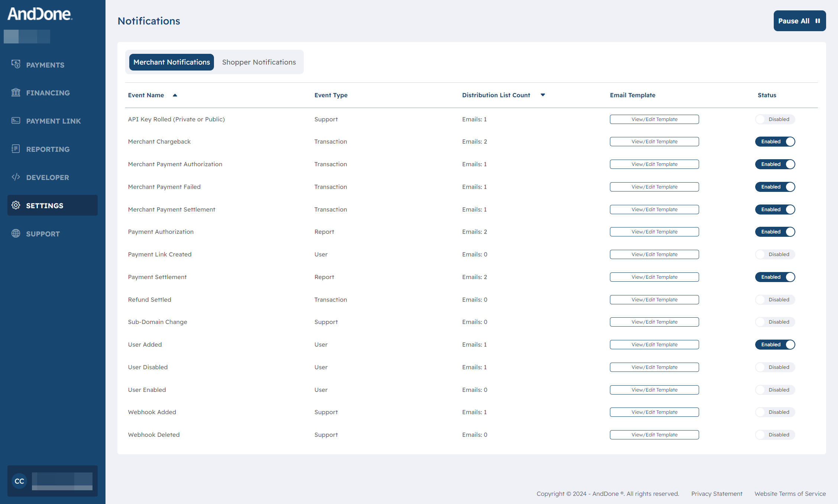Viewport: 838px width, 504px height.
Task: Click the AndDone logo icon
Action: [x=40, y=12]
